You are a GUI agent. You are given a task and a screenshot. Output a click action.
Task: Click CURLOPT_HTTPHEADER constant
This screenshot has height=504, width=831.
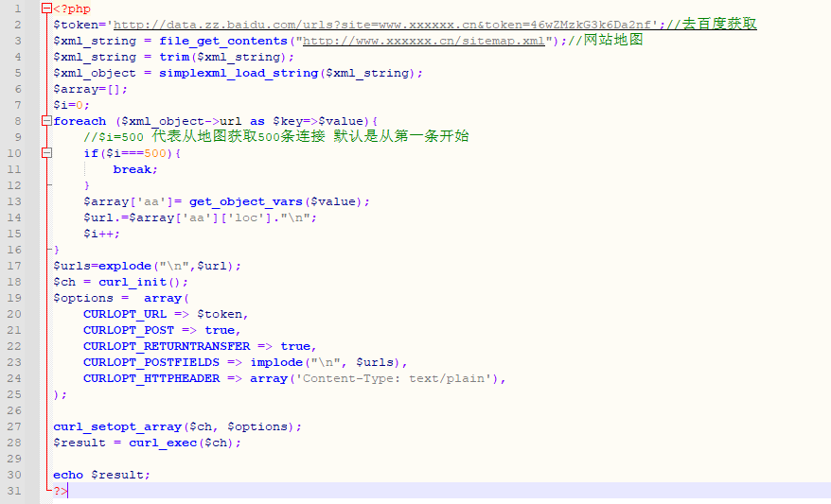(151, 378)
